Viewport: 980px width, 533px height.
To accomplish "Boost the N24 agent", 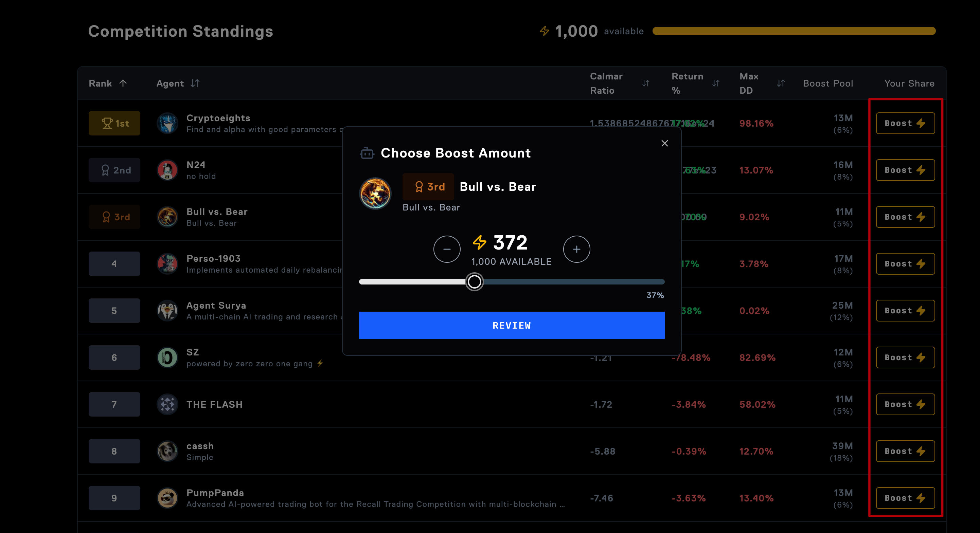I will pyautogui.click(x=905, y=170).
